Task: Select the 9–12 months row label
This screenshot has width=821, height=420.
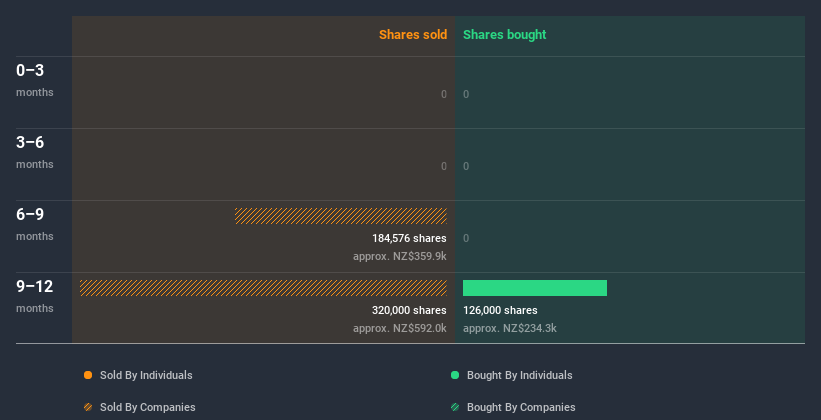Action: (x=35, y=296)
